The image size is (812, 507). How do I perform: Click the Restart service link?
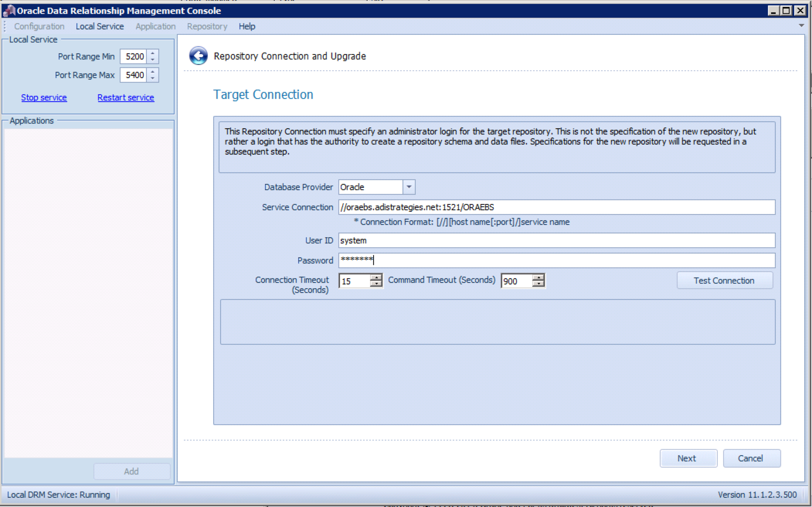point(126,97)
